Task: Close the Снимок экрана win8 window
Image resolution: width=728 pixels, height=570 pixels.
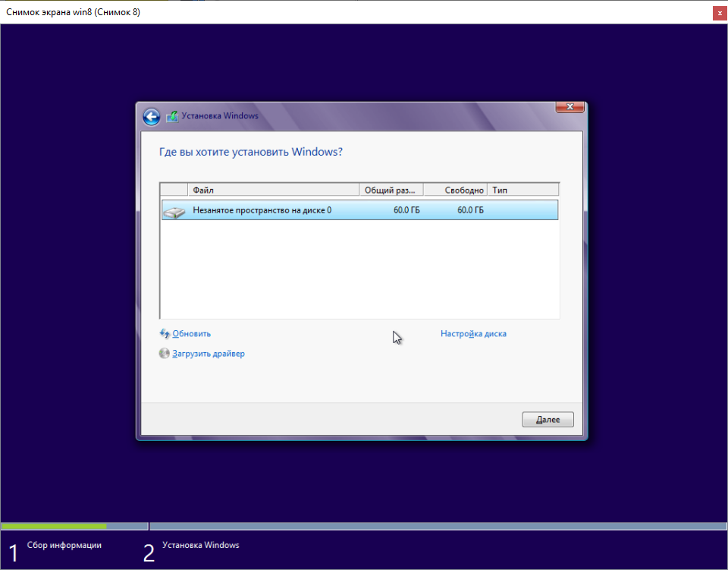Action: coord(720,14)
